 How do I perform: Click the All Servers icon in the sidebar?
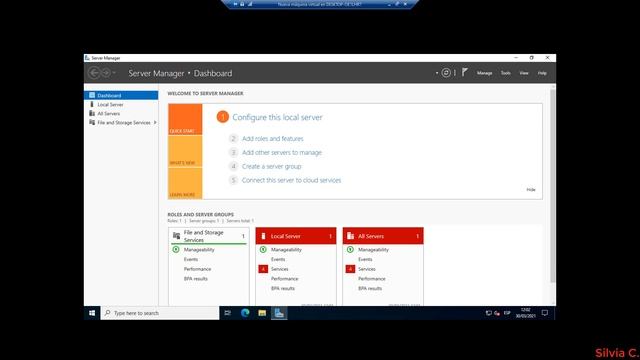[x=92, y=113]
